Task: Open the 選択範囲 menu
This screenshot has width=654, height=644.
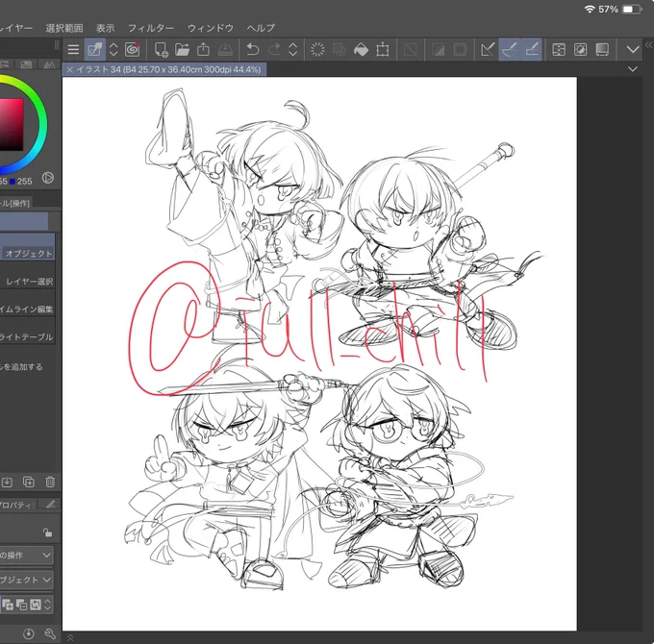Action: click(64, 28)
